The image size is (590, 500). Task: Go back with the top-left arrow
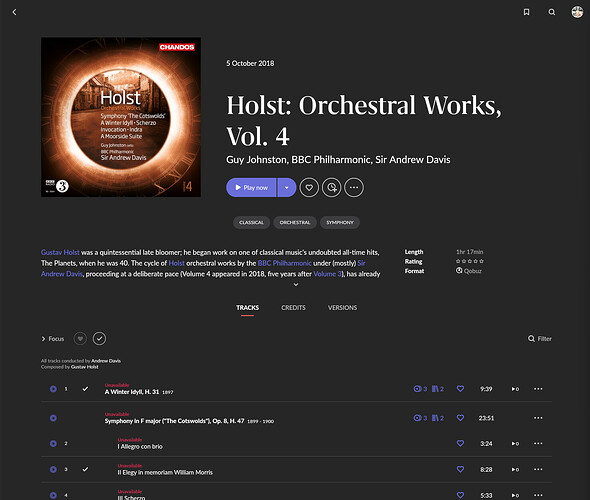coord(14,12)
